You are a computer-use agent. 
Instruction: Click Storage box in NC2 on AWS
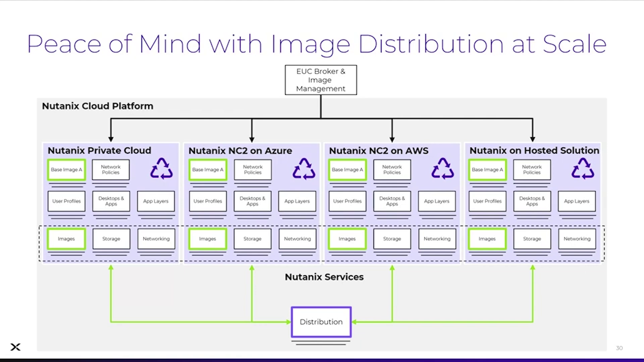pos(392,239)
